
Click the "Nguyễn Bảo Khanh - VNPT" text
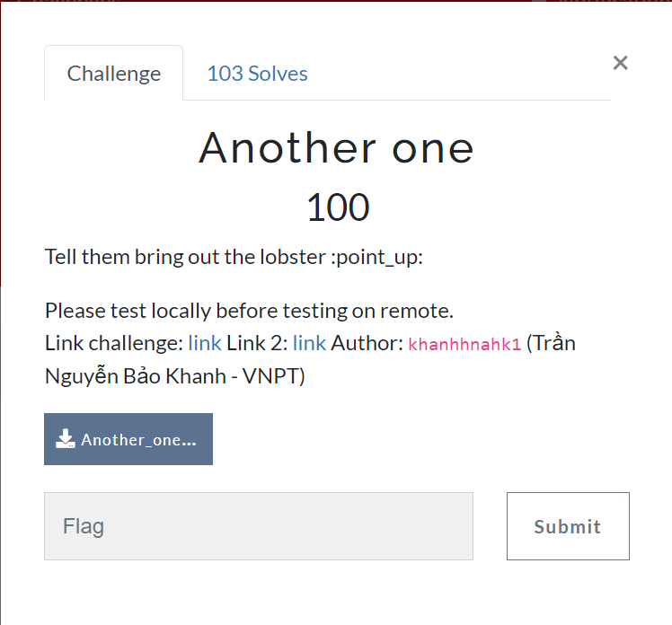coord(175,375)
